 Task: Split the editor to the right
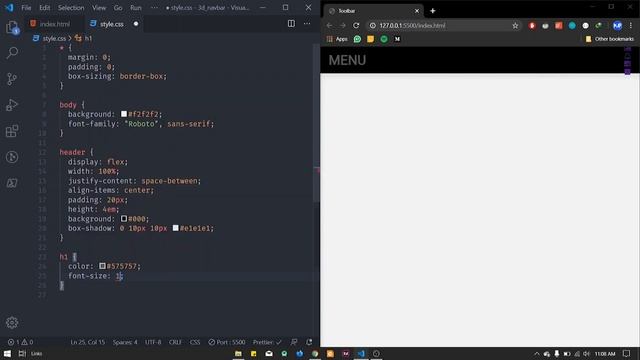pyautogui.click(x=291, y=24)
